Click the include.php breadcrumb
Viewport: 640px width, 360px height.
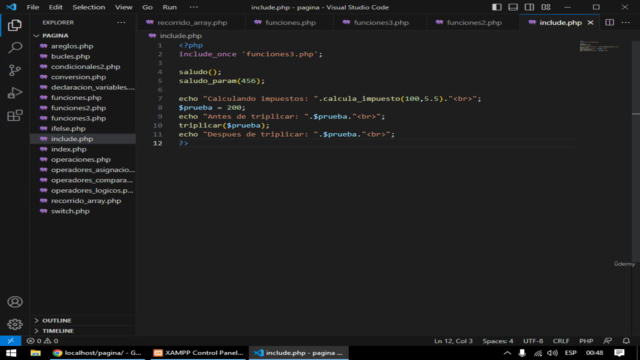click(176, 36)
